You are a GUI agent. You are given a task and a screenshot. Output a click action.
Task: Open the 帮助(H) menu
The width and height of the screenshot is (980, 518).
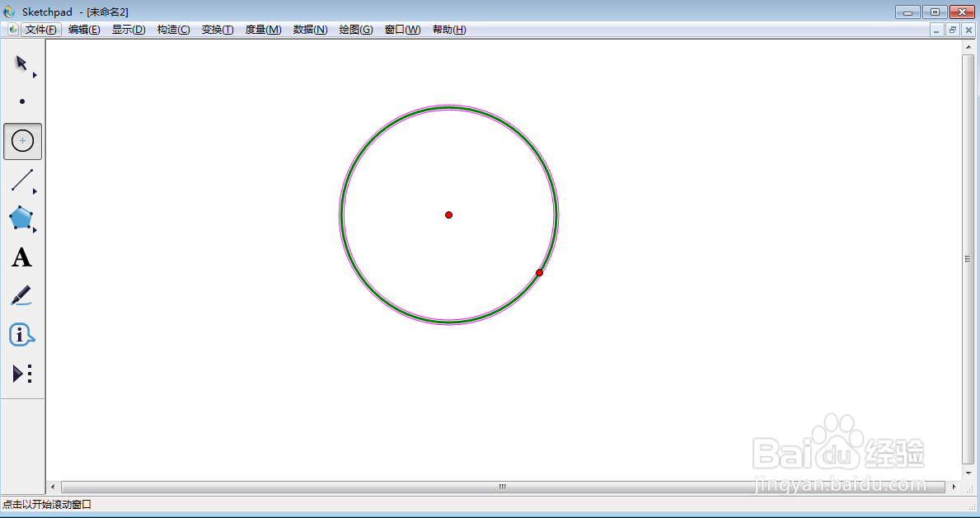(x=449, y=30)
